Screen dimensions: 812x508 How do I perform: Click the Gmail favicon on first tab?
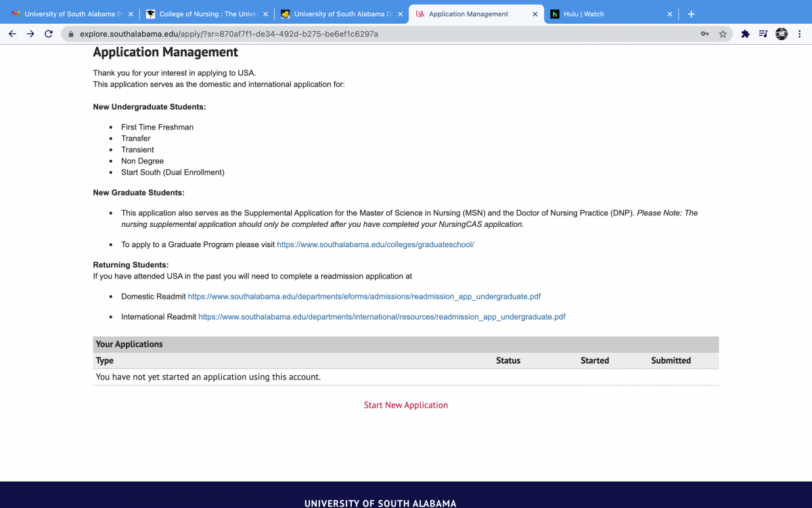coord(16,14)
